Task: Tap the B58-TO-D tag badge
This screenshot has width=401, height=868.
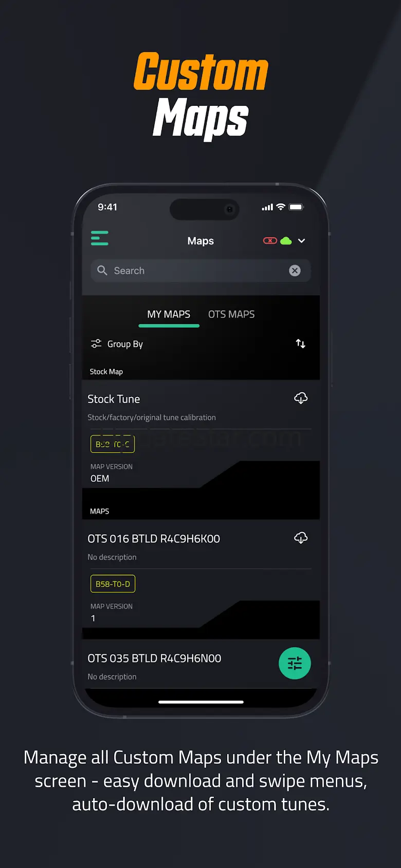Action: click(113, 584)
